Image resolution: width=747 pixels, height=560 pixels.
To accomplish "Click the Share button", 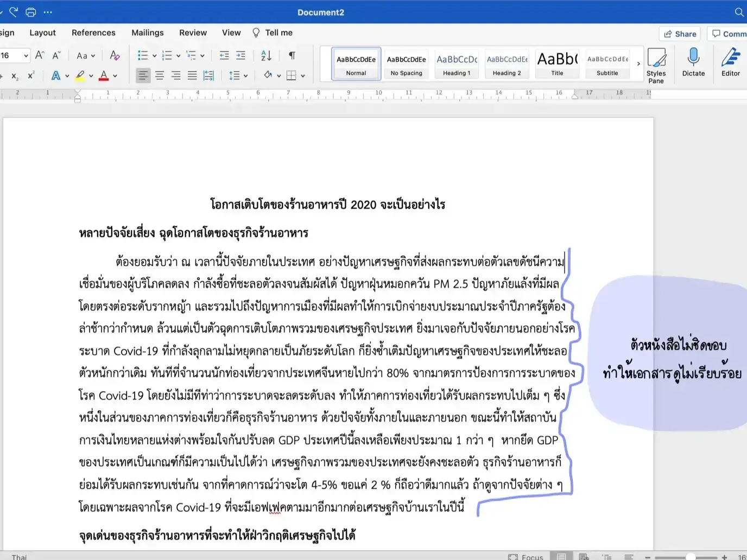I will pos(679,34).
